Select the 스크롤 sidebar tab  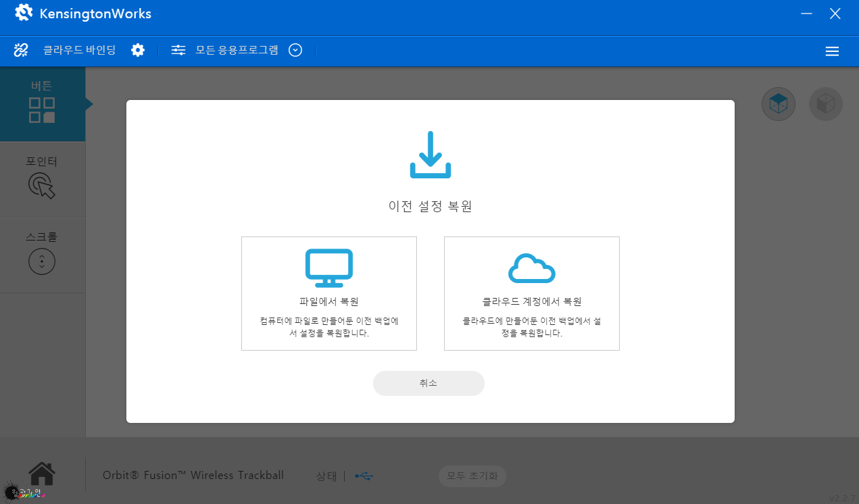43,255
